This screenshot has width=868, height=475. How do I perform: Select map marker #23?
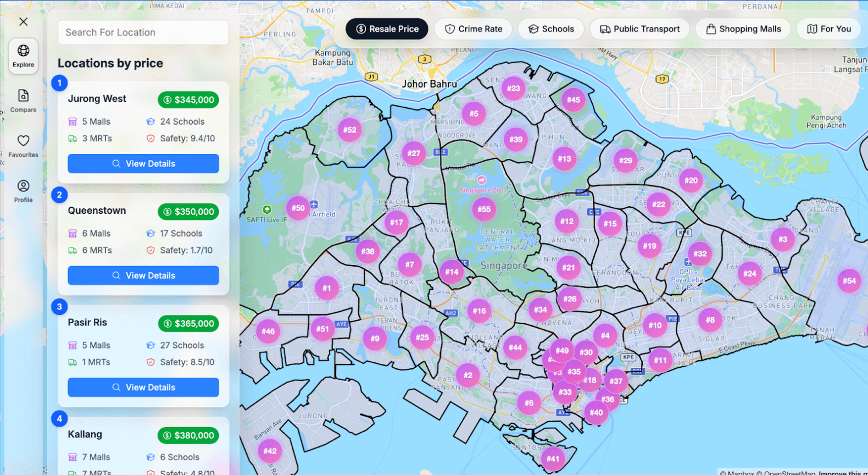pos(513,89)
